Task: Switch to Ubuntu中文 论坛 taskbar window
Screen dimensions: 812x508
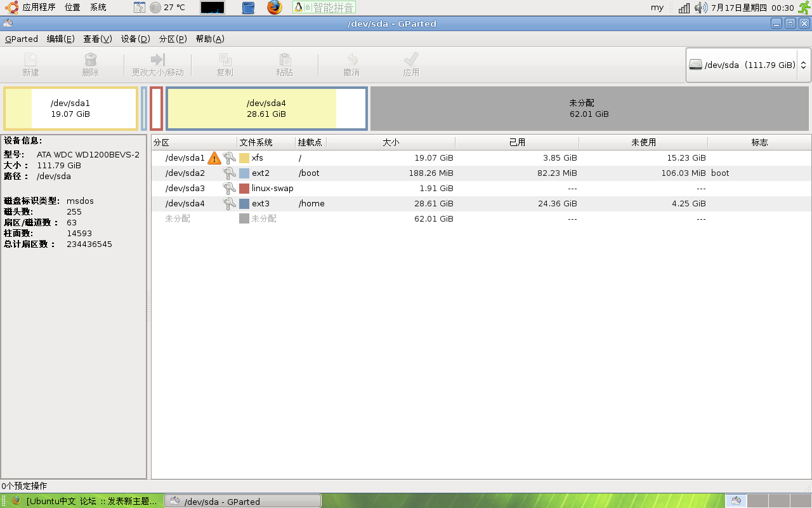Action: click(x=84, y=501)
